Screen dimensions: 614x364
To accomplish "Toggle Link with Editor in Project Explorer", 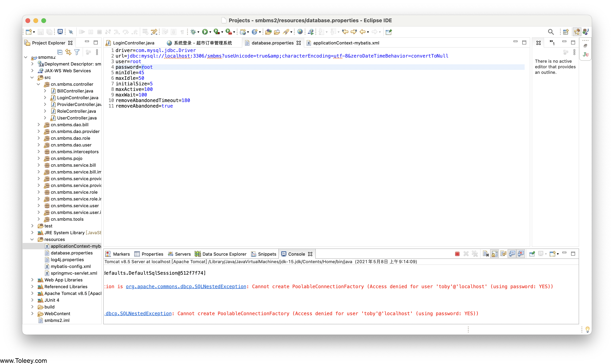I will (68, 52).
